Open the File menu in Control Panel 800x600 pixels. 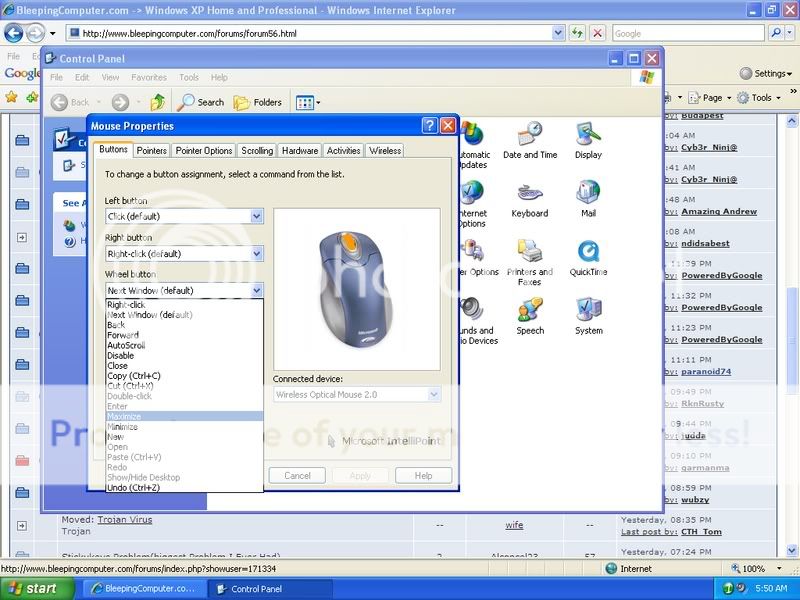(x=57, y=78)
